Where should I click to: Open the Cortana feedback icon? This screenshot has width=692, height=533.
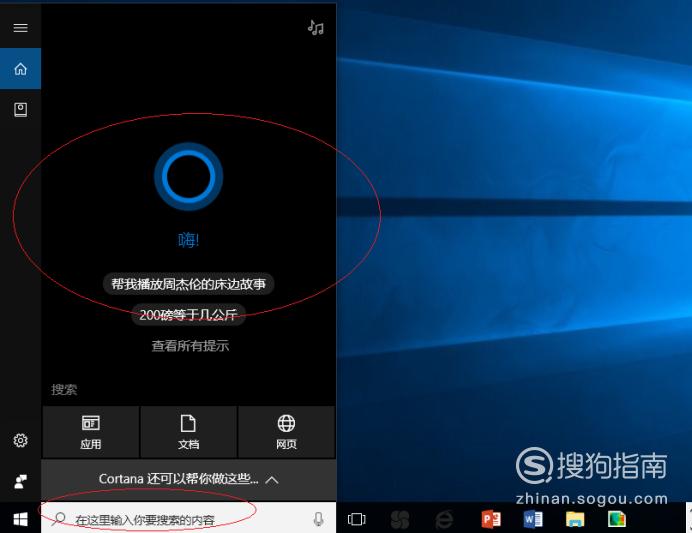click(20, 481)
